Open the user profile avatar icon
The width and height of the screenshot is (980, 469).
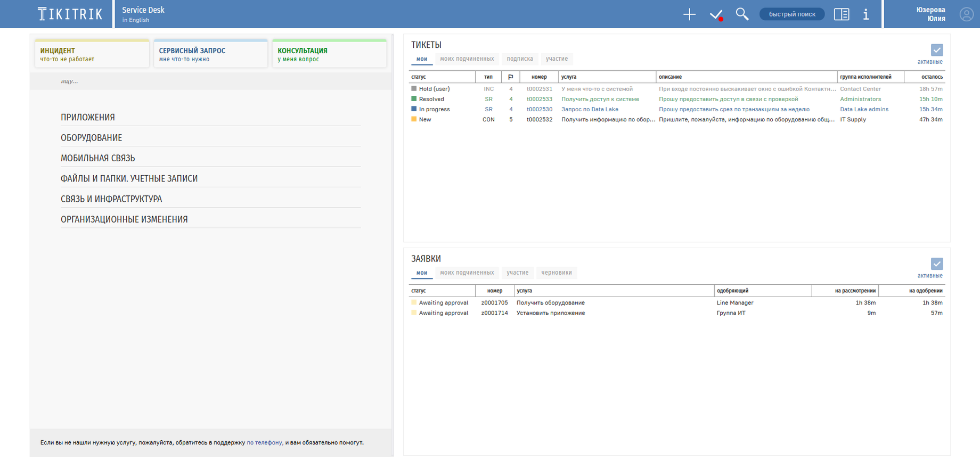(x=966, y=14)
